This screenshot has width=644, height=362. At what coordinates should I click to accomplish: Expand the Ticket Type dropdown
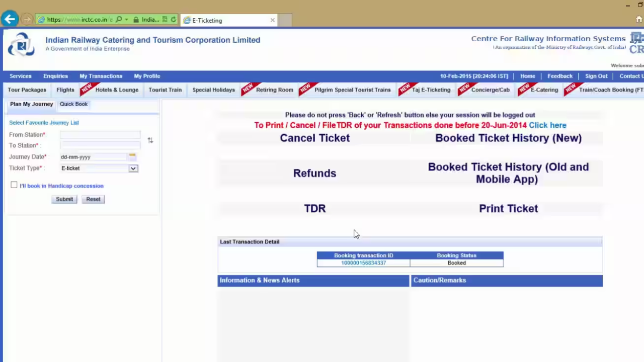(x=133, y=168)
